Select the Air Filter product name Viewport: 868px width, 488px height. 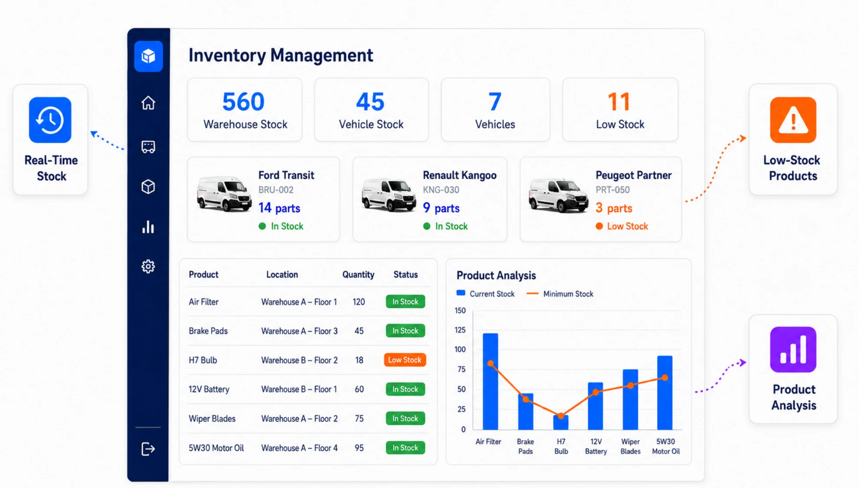pyautogui.click(x=204, y=302)
